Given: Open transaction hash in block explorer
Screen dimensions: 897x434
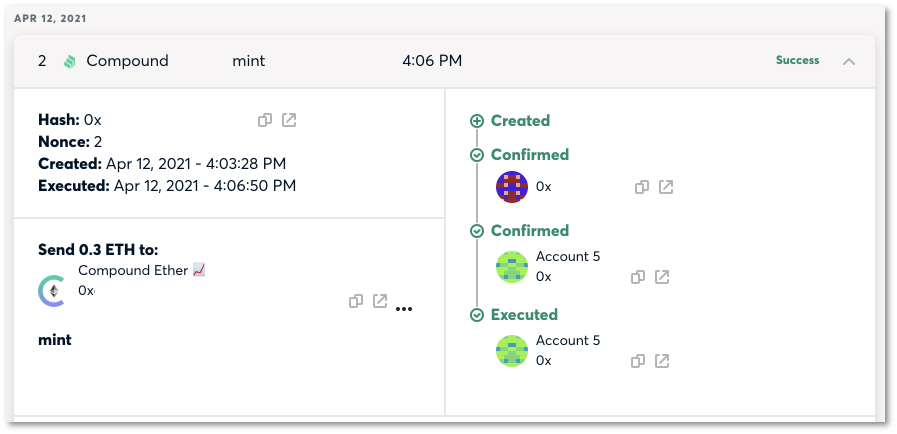Looking at the screenshot, I should pyautogui.click(x=289, y=120).
